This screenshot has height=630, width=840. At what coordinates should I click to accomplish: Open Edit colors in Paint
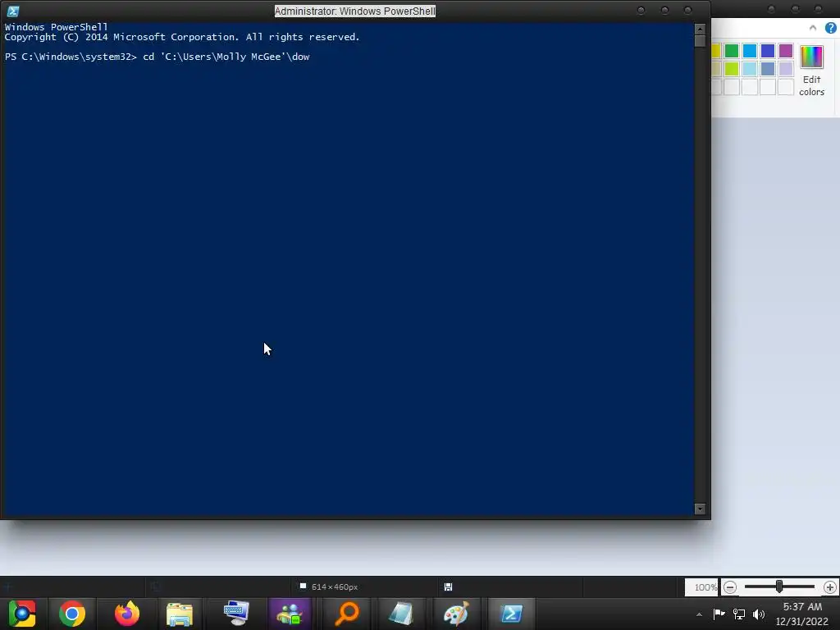tap(811, 71)
